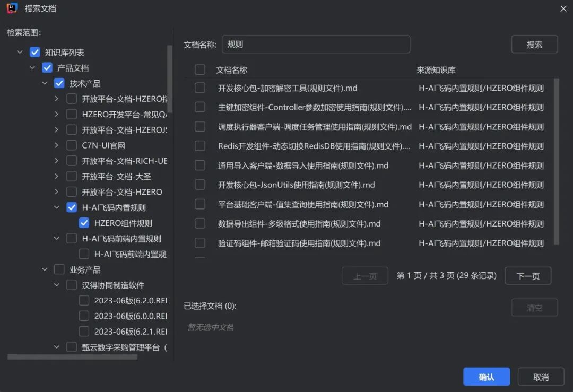Uncheck the 知识库列表 root checkbox
573x392 pixels.
pos(34,52)
